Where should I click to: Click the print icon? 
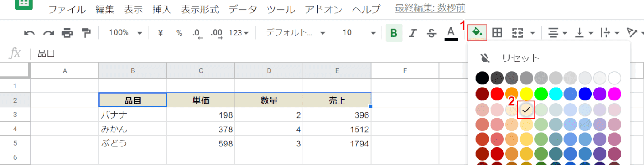(x=67, y=33)
